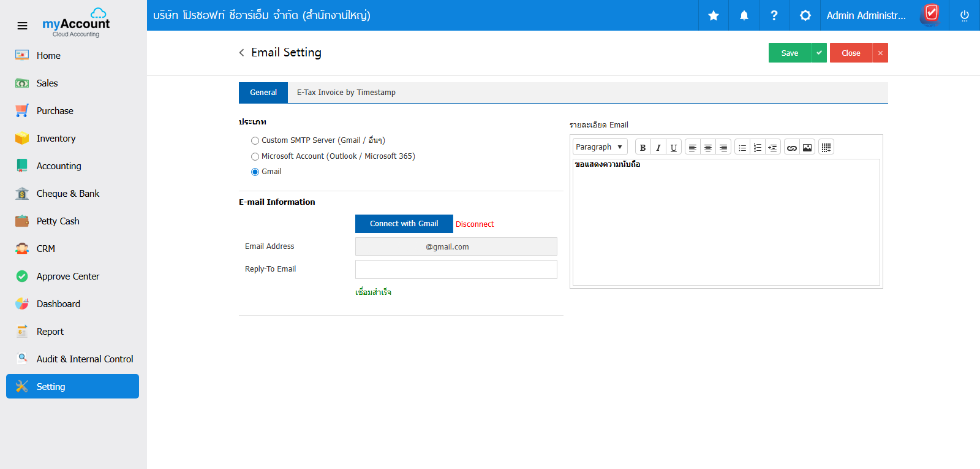The height and width of the screenshot is (469, 980).
Task: Switch to E-Tax Invoice by Timestamp tab
Action: pos(346,93)
